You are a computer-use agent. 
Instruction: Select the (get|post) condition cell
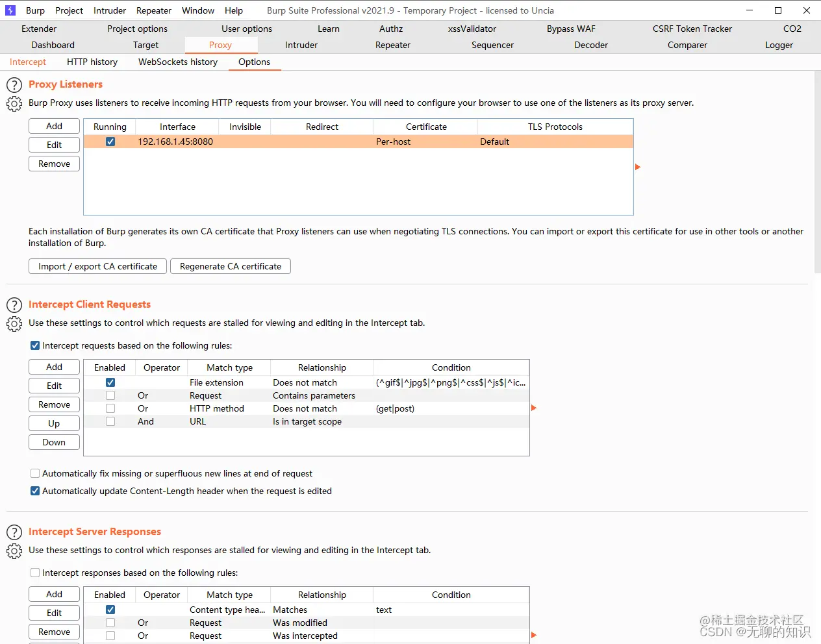pos(451,408)
